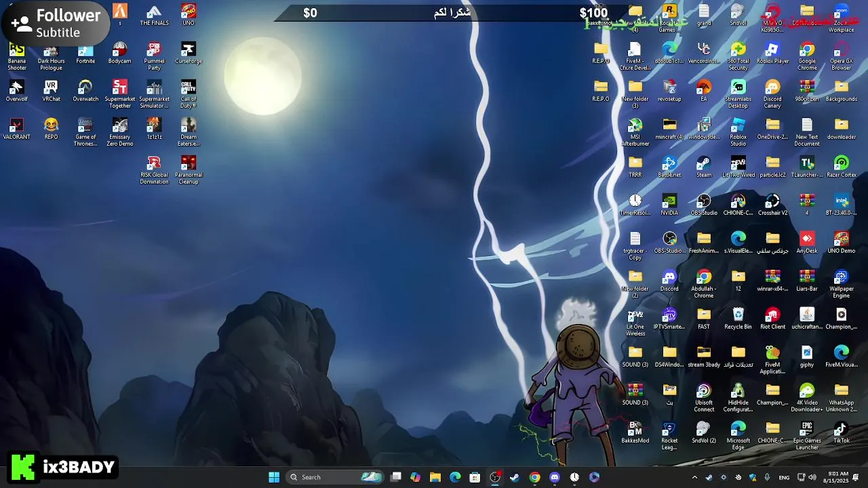Click the Windows Start button
The image size is (868, 488).
(x=274, y=477)
